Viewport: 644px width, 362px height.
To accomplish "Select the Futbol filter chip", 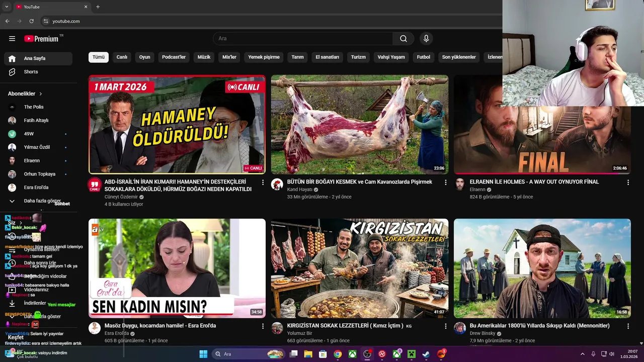I will click(424, 57).
